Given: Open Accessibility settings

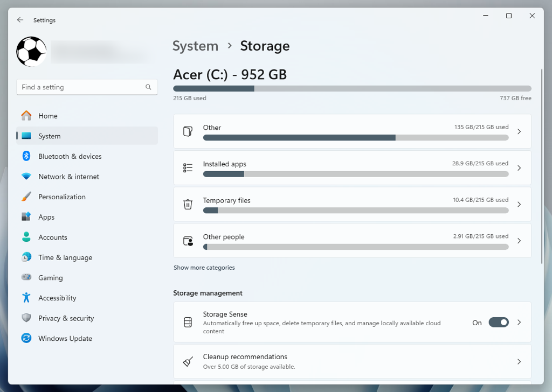Looking at the screenshot, I should 87,298.
